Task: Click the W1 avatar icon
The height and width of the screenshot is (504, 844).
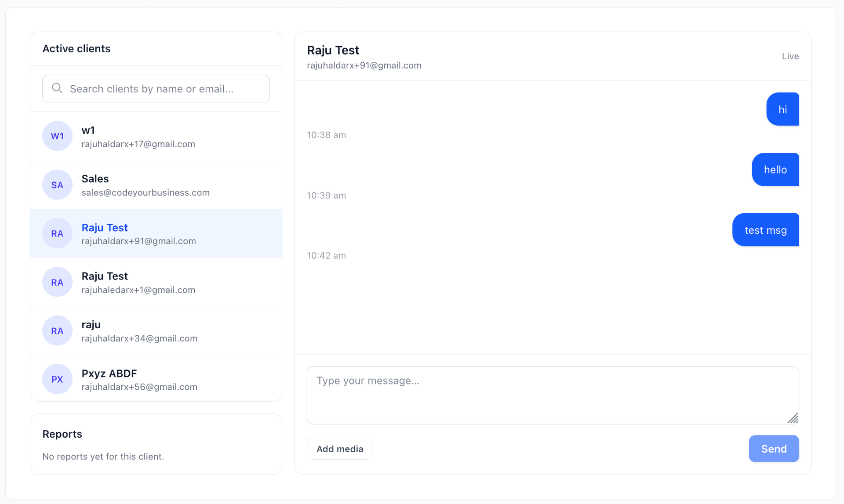Action: pyautogui.click(x=57, y=136)
